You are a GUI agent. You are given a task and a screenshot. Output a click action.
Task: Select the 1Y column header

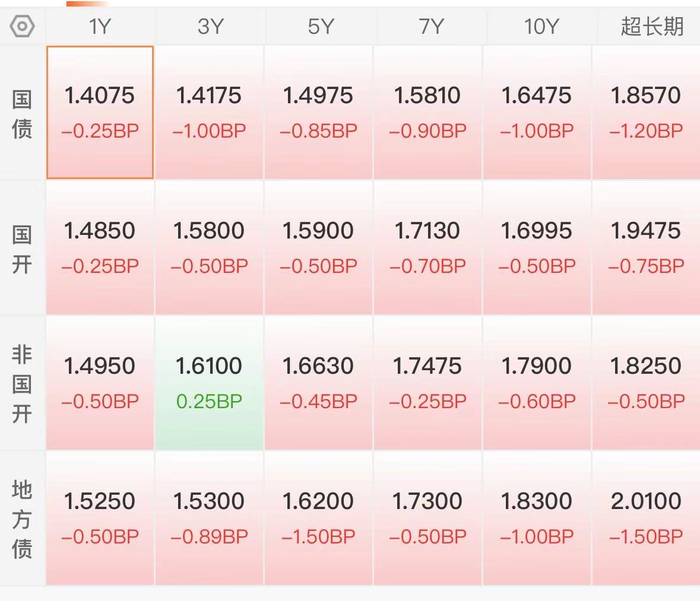click(100, 27)
